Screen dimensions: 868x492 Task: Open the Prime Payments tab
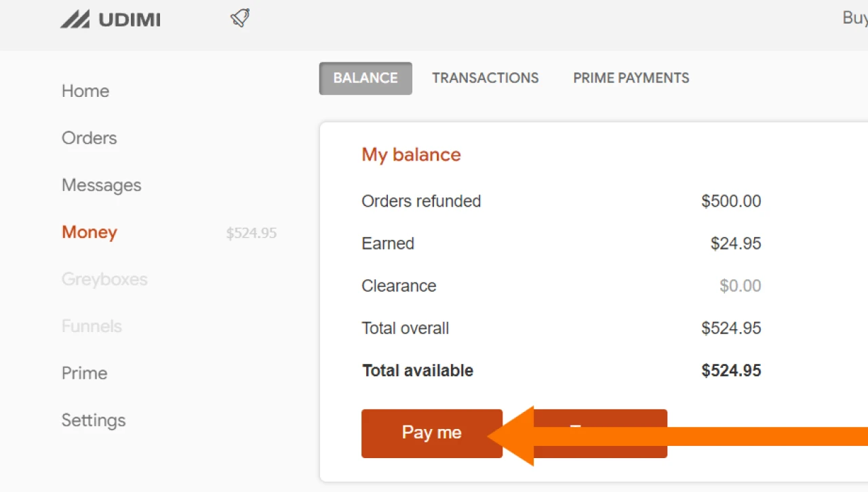(631, 78)
